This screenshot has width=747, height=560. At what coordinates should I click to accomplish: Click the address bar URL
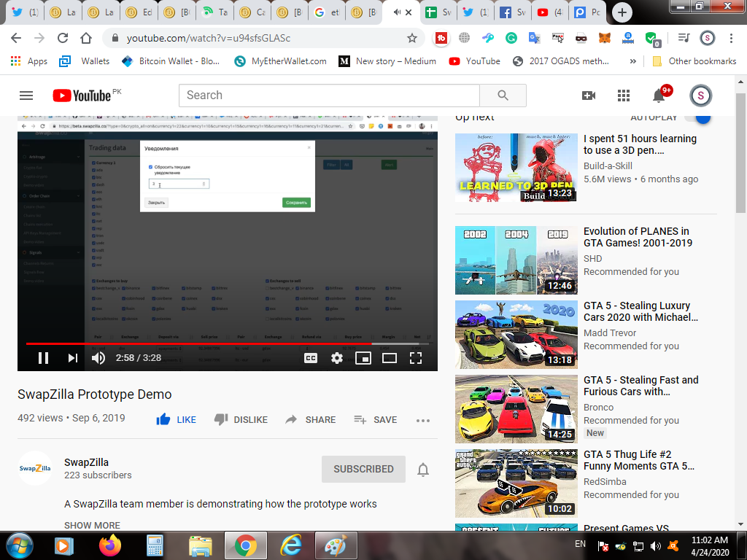coord(208,38)
